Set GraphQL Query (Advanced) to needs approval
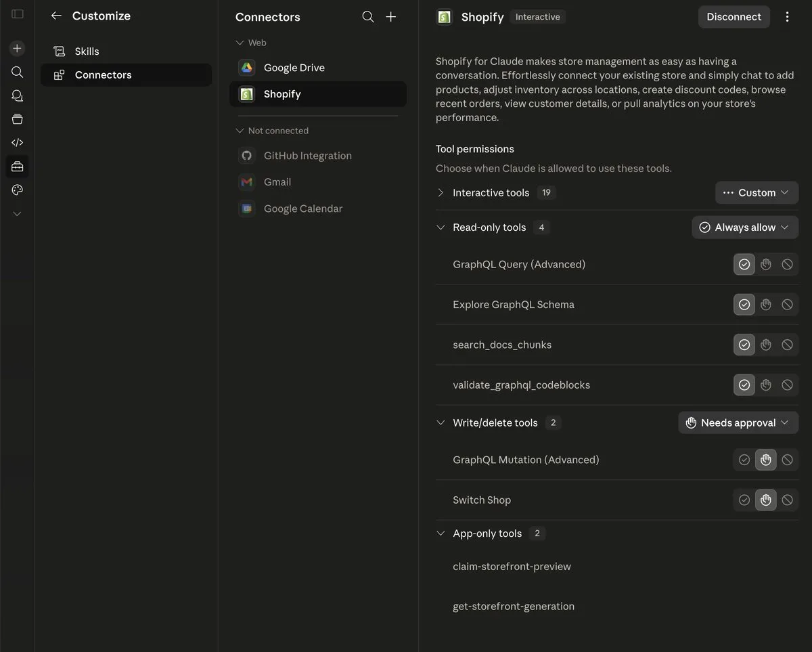Viewport: 812px width, 652px height. 766,264
